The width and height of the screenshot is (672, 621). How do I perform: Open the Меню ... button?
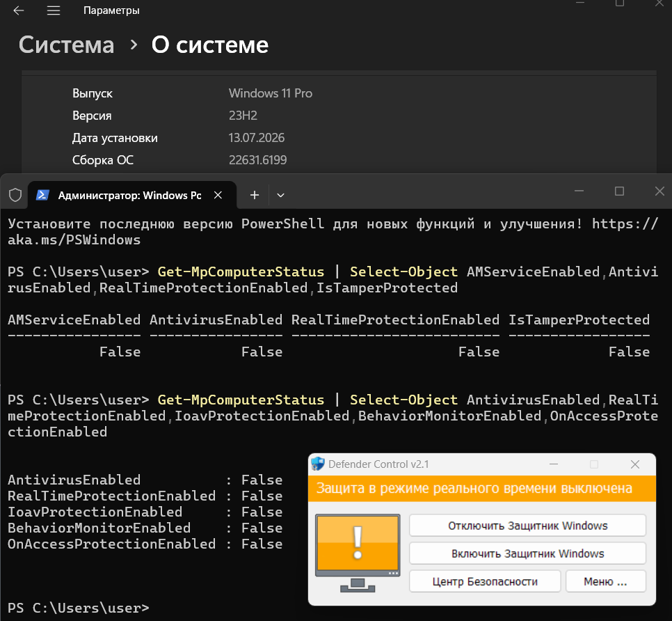[x=606, y=581]
